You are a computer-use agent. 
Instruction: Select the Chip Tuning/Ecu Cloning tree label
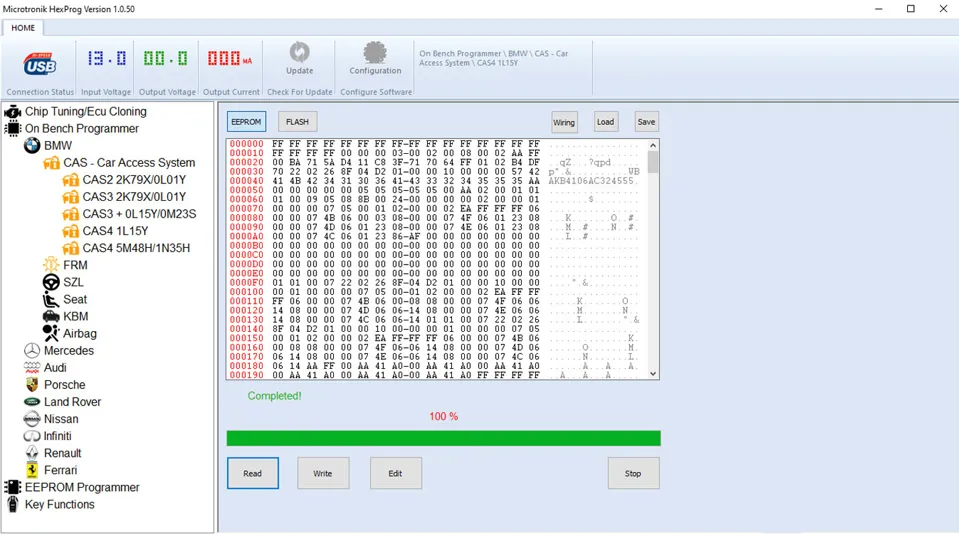point(86,111)
